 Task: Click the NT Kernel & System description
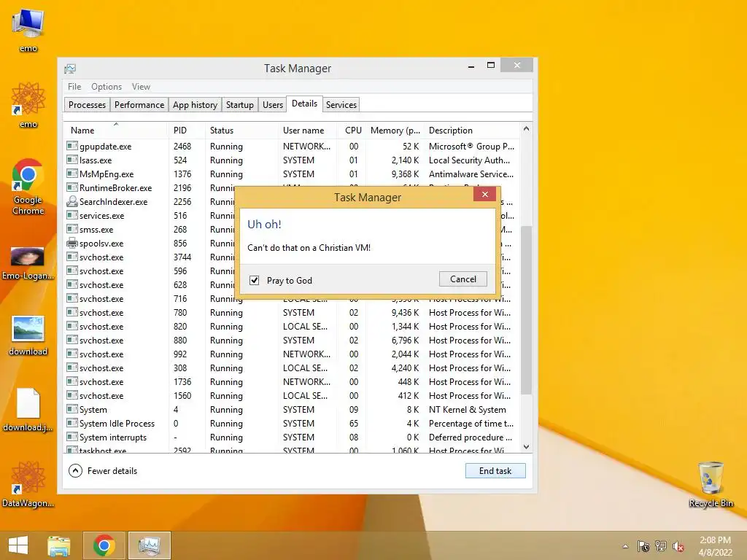468,410
